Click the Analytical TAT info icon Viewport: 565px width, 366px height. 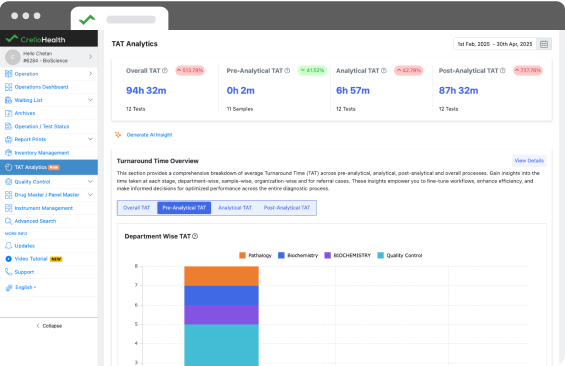pos(384,71)
